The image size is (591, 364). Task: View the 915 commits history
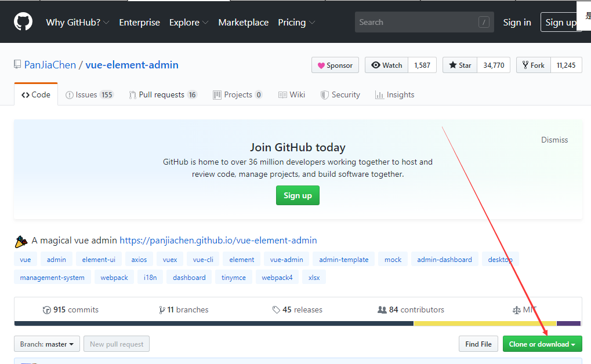pos(71,310)
